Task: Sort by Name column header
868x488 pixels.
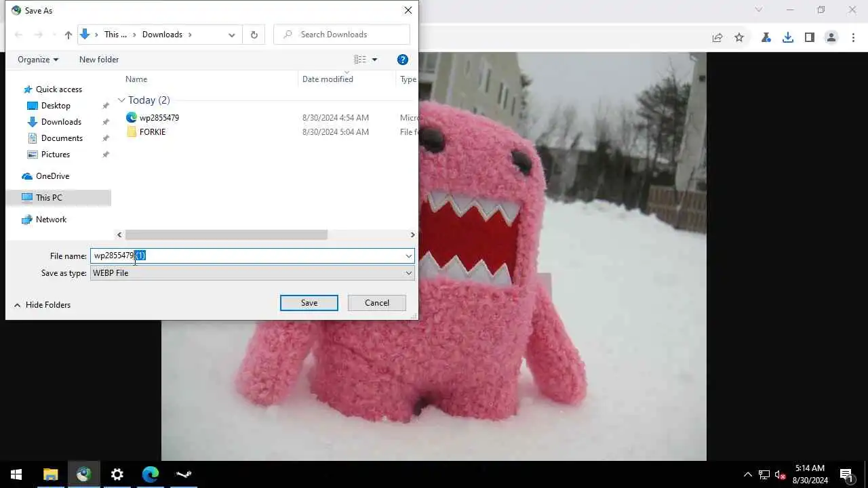Action: pyautogui.click(x=136, y=79)
